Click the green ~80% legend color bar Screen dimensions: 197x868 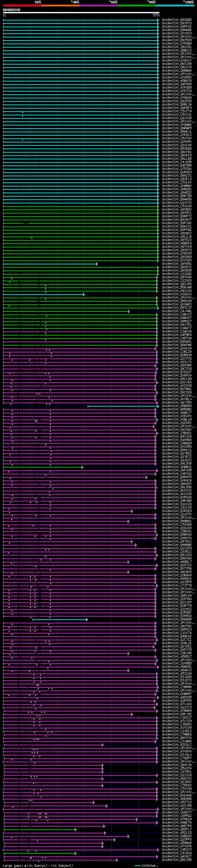(137, 6)
